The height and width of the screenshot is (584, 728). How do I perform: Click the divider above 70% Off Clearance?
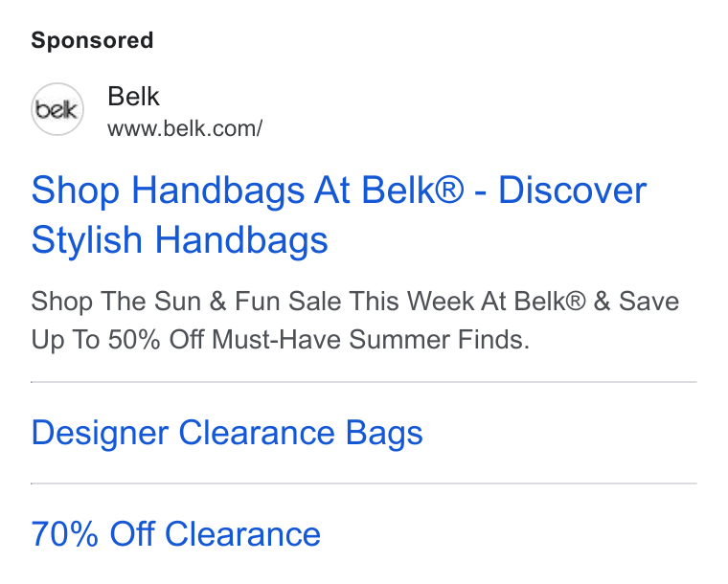click(364, 483)
